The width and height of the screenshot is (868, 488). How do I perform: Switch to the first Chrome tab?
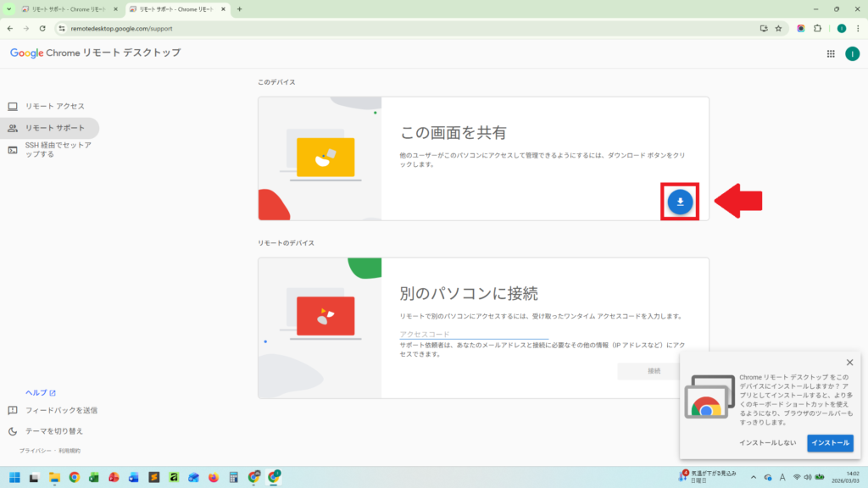68,9
